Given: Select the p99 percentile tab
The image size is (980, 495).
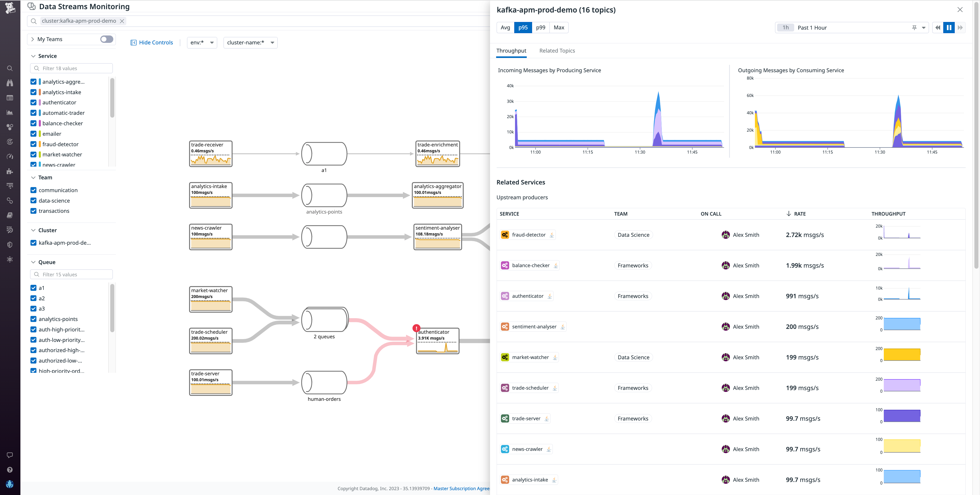Looking at the screenshot, I should tap(540, 27).
